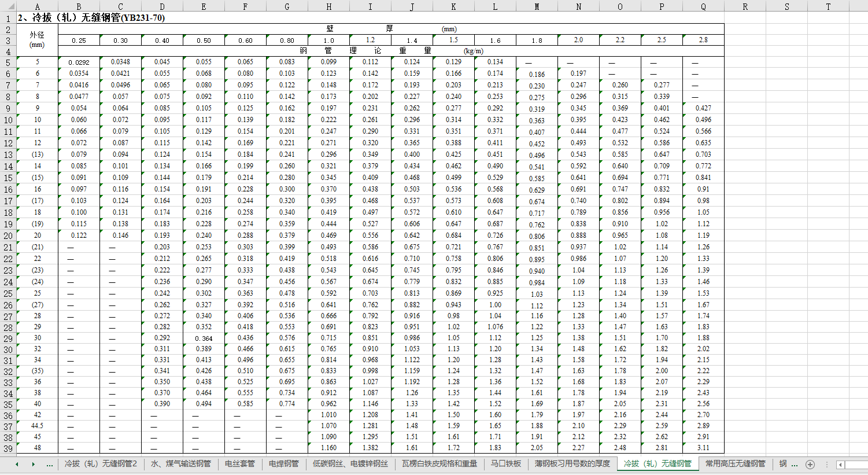Select the cell with value 0.0416
Viewport: 868px width, 475px height.
(79, 85)
